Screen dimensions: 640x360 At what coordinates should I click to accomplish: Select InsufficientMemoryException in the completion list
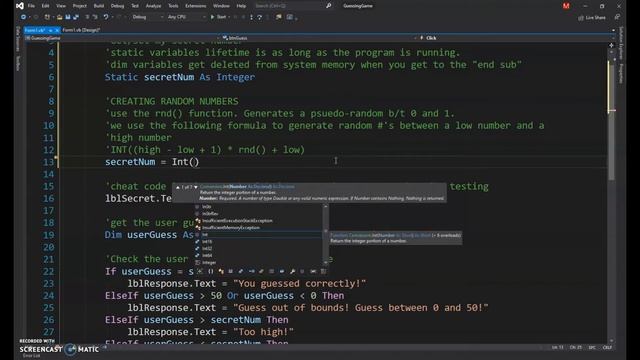pyautogui.click(x=231, y=228)
